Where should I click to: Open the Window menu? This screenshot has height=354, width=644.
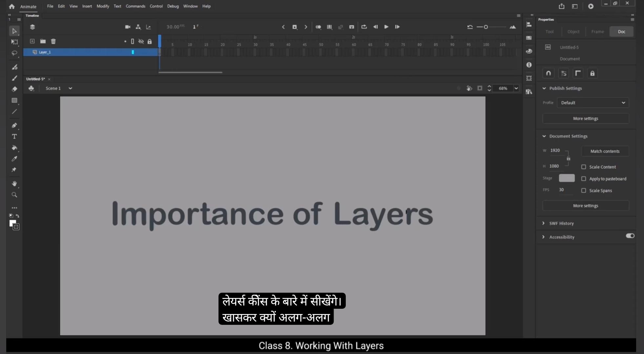190,6
